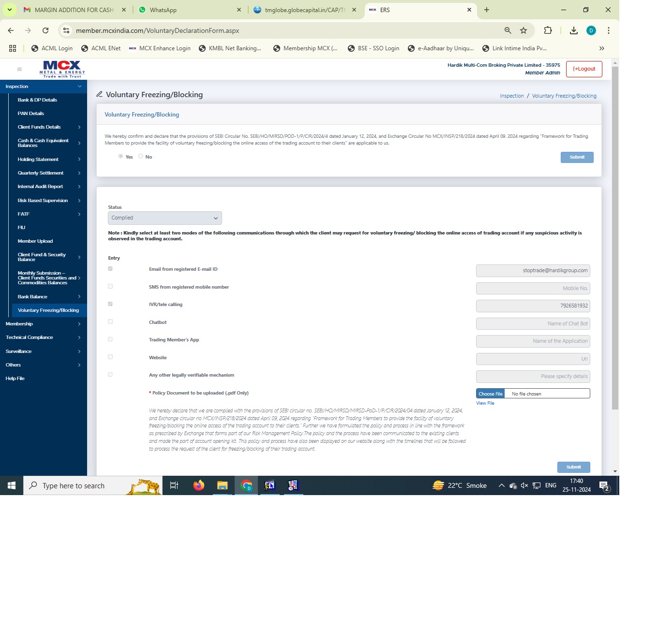Reload the page using the refresh icon
This screenshot has width=658, height=644.
(x=45, y=30)
